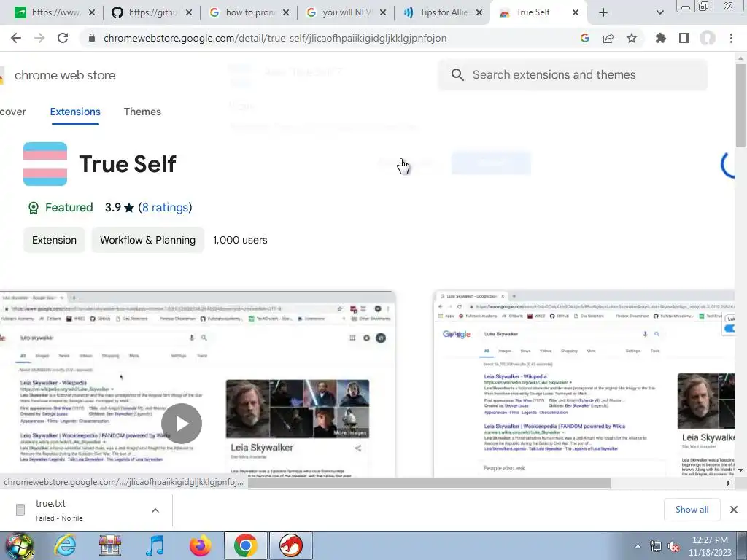Show hidden system tray icons
The image size is (747, 560).
click(x=638, y=547)
